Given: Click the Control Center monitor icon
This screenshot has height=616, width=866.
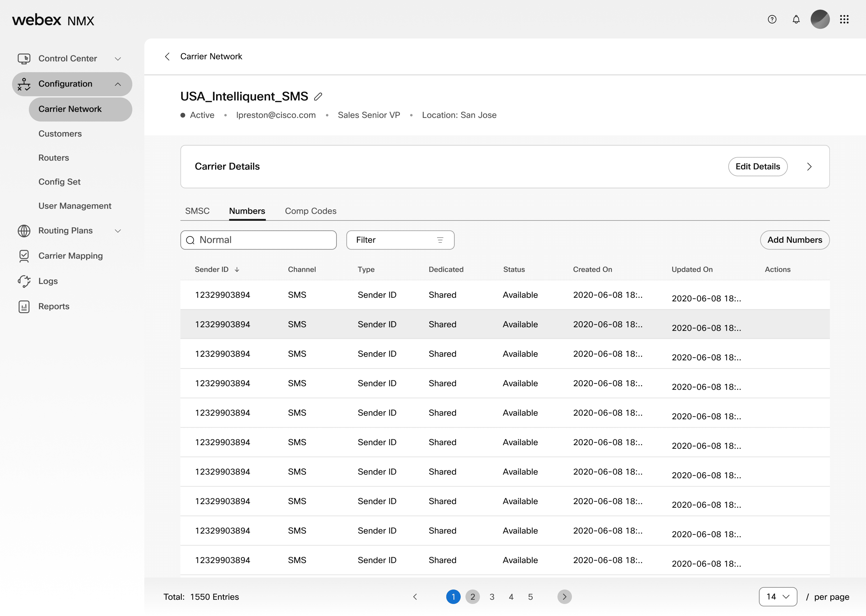Looking at the screenshot, I should pyautogui.click(x=24, y=59).
